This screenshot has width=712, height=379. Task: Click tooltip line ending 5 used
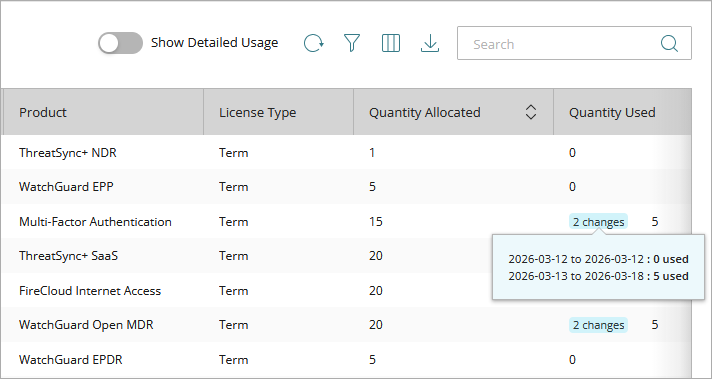click(598, 276)
